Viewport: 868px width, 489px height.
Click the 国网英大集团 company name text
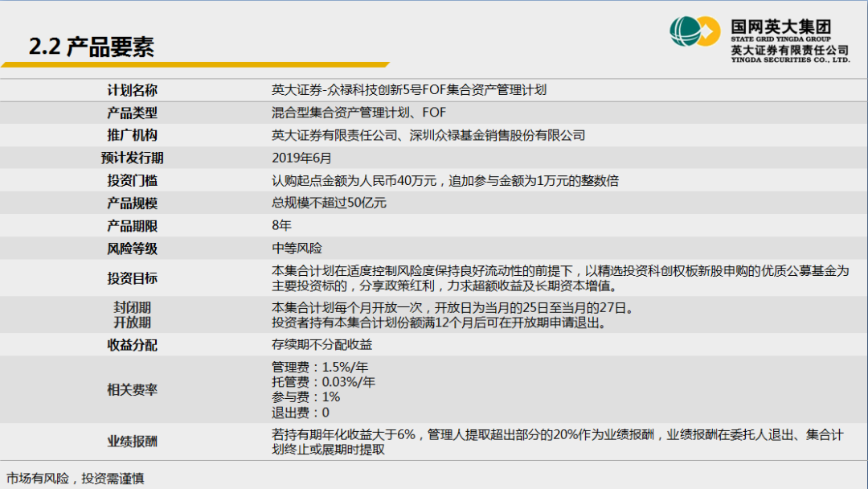click(x=780, y=26)
